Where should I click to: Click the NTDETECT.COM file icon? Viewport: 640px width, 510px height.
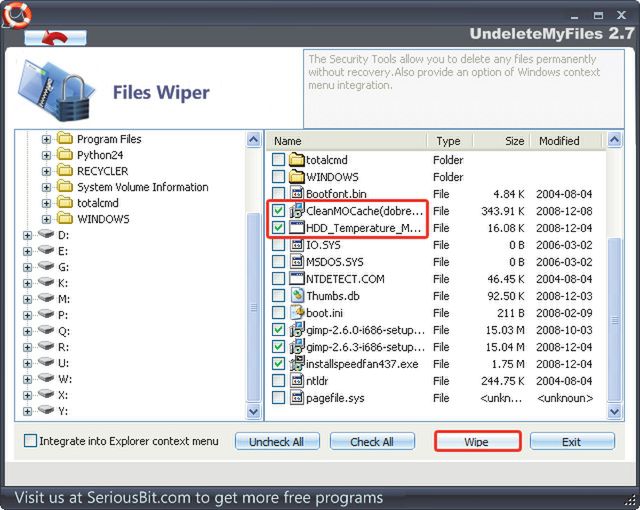tap(297, 279)
